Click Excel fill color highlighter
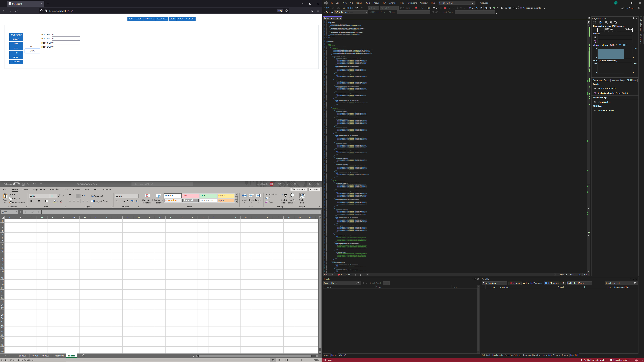The image size is (644, 362). (55, 201)
